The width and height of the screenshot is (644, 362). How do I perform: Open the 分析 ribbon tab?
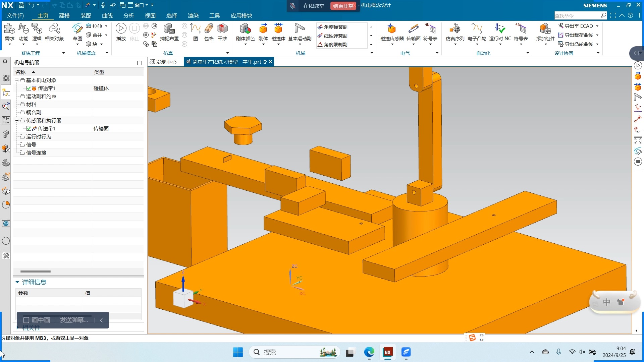(128, 16)
